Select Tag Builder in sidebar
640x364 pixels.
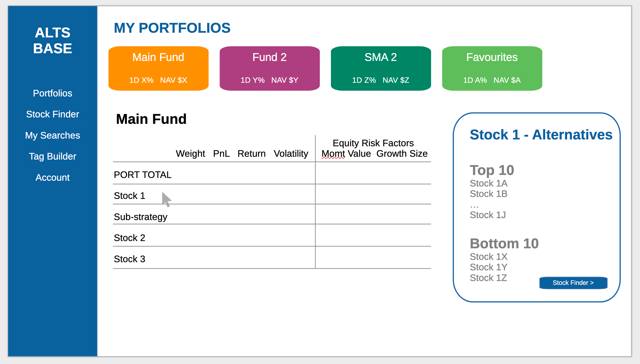tap(53, 156)
